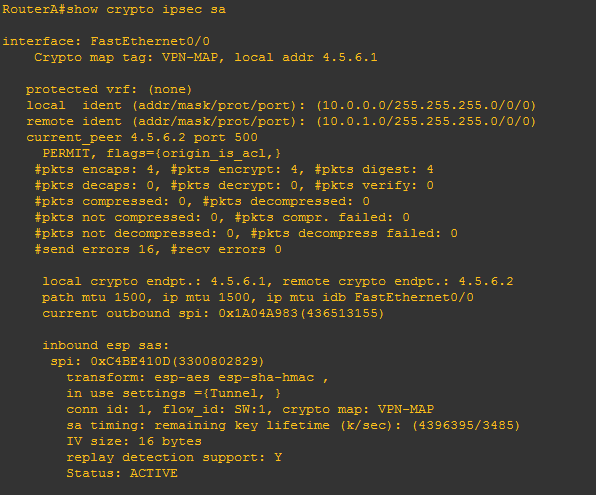Click the #send errors 16 line
Viewport: 596px width, 495px height.
tap(158, 249)
